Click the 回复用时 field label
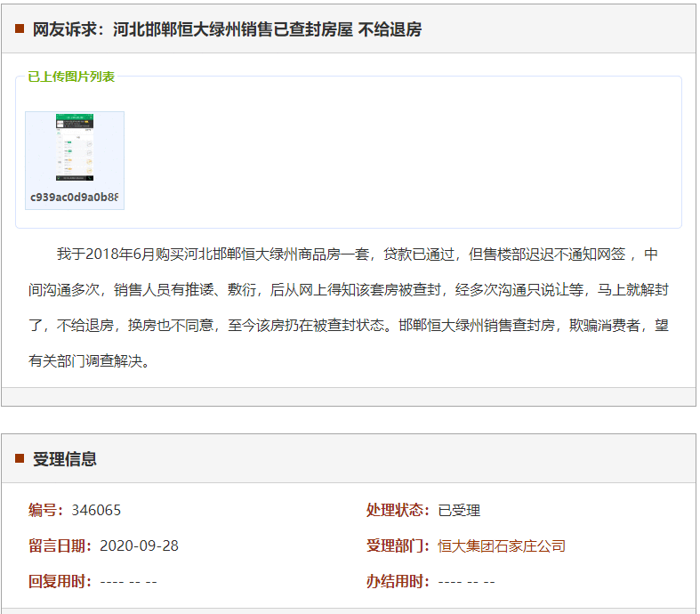 [x=60, y=581]
